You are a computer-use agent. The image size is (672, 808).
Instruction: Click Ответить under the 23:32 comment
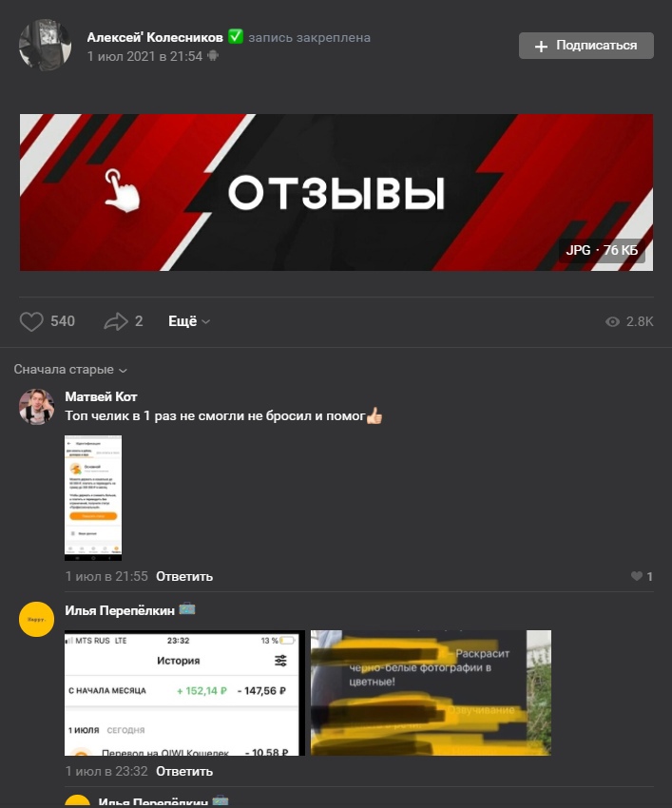point(184,771)
